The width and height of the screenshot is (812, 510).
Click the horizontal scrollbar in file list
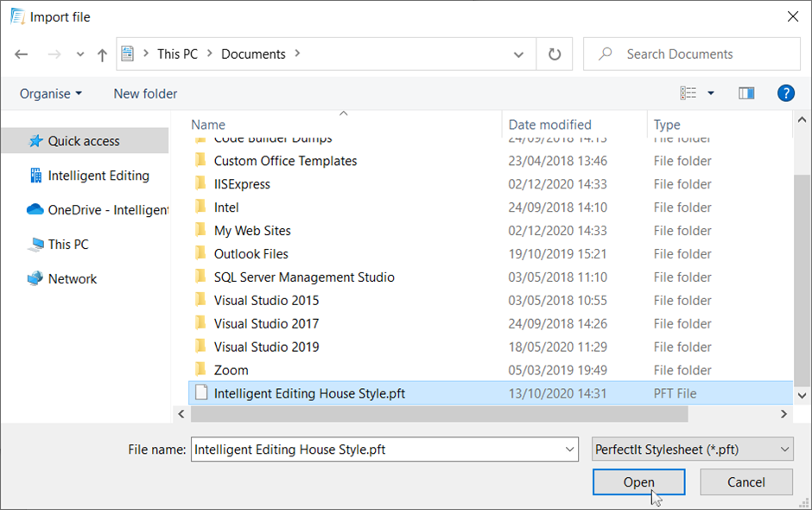[439, 414]
